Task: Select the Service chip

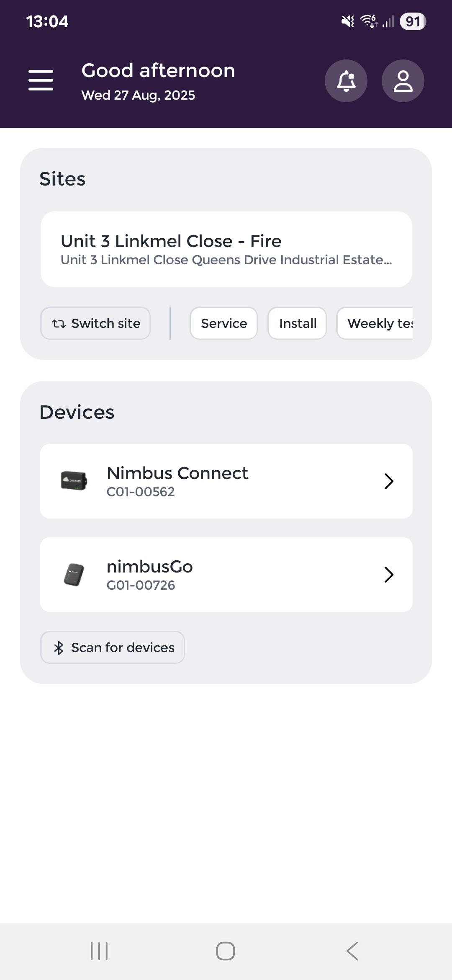Action: click(224, 323)
